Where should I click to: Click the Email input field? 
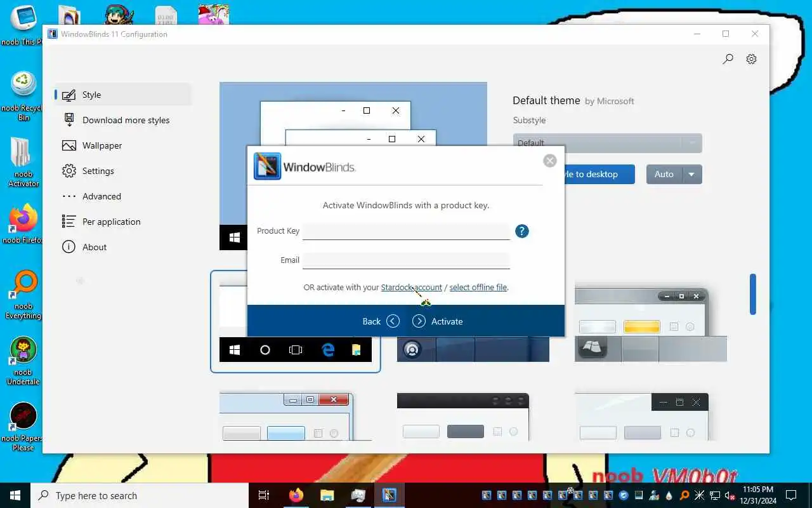click(x=406, y=260)
